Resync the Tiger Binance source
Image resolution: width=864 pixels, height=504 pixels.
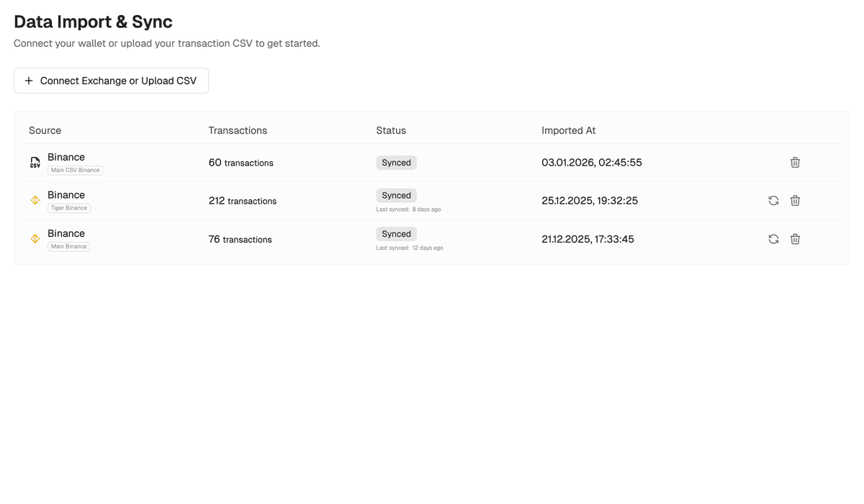tap(773, 201)
